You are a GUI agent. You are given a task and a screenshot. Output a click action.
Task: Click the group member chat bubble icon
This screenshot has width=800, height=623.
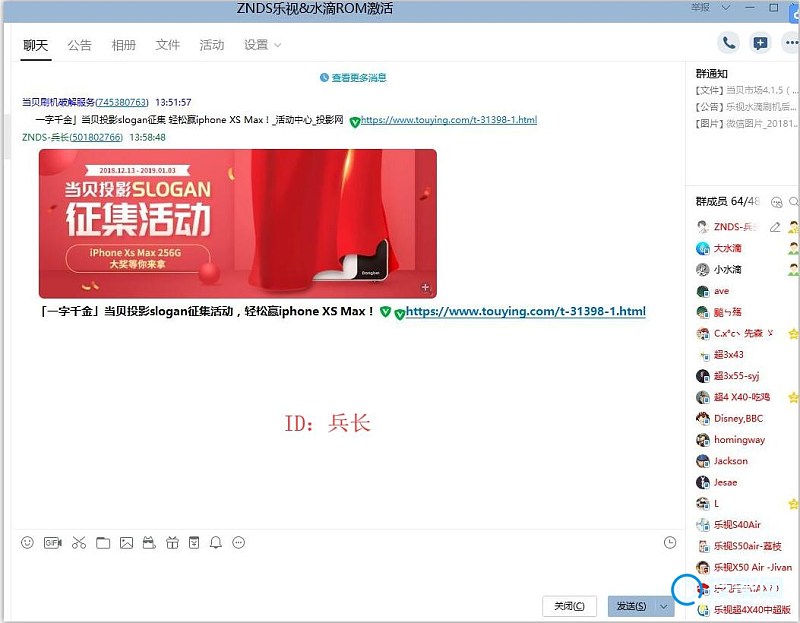[777, 202]
